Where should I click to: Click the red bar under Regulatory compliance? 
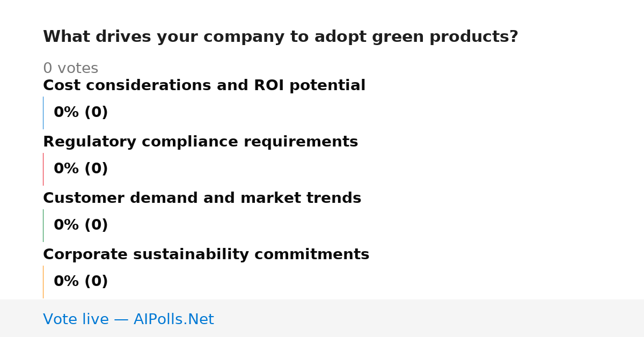(43, 169)
